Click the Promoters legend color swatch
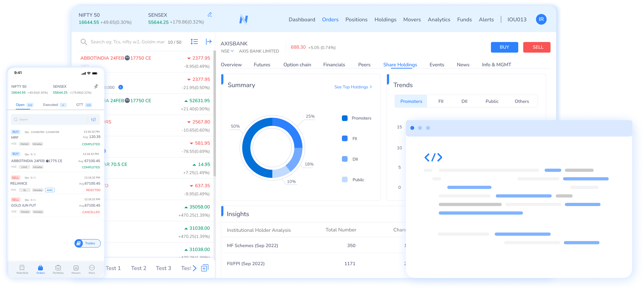Viewport: 644px width, 290px height. pyautogui.click(x=345, y=118)
